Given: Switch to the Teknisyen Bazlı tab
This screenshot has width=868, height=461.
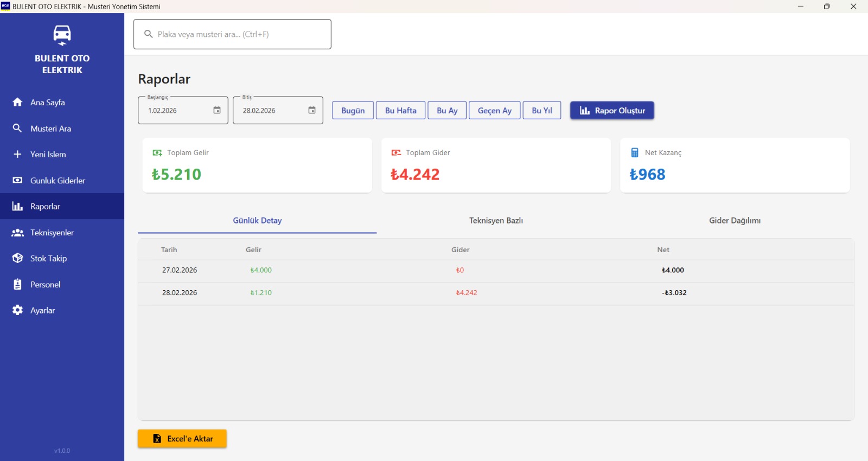Looking at the screenshot, I should click(496, 221).
